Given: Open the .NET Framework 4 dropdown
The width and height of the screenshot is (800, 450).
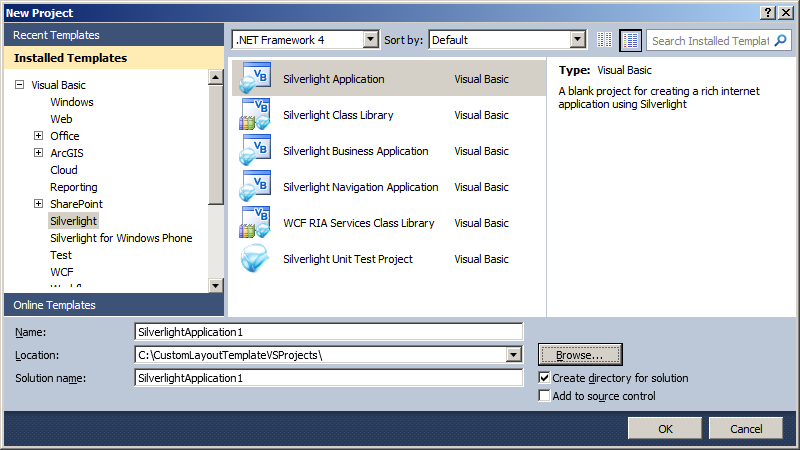Looking at the screenshot, I should pos(371,40).
